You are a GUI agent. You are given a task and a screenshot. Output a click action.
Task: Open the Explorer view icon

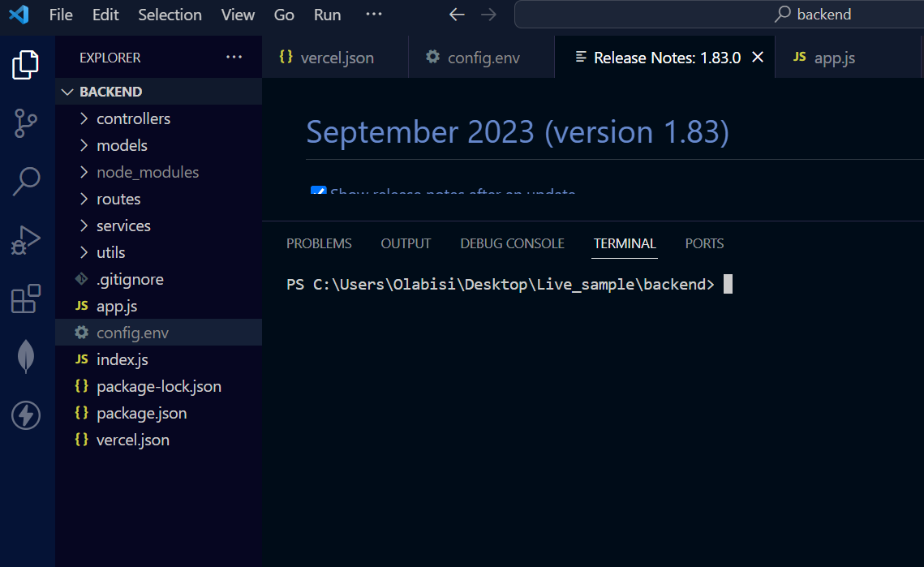(25, 67)
